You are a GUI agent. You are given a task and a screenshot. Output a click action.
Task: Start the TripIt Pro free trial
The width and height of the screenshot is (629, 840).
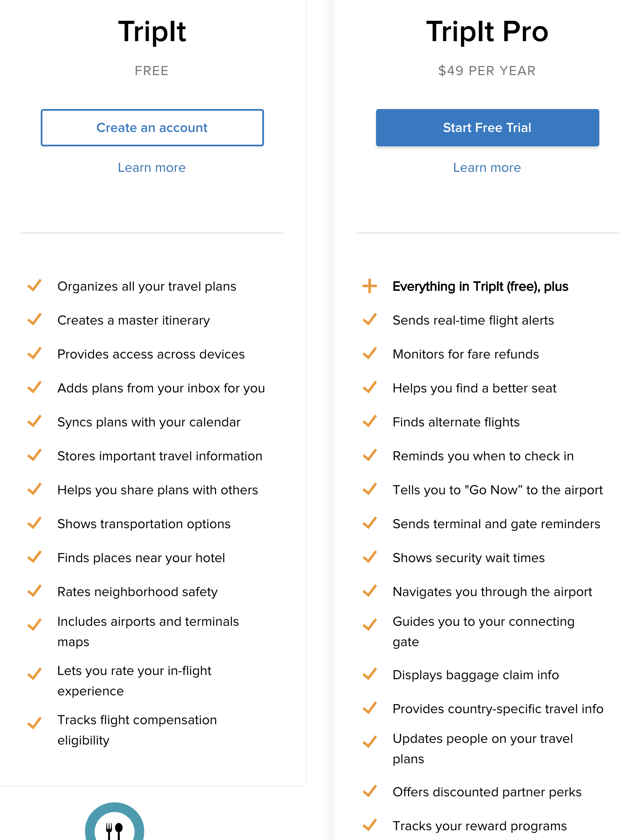[x=487, y=128]
